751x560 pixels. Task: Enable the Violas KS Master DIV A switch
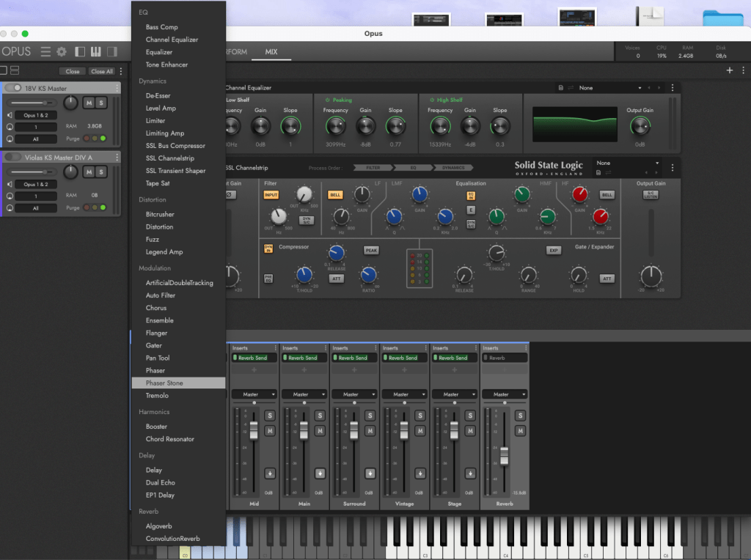click(13, 157)
